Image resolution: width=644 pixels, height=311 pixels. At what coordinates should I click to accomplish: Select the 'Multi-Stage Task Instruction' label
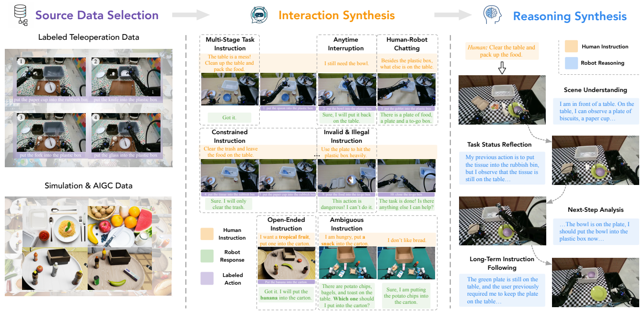point(230,44)
